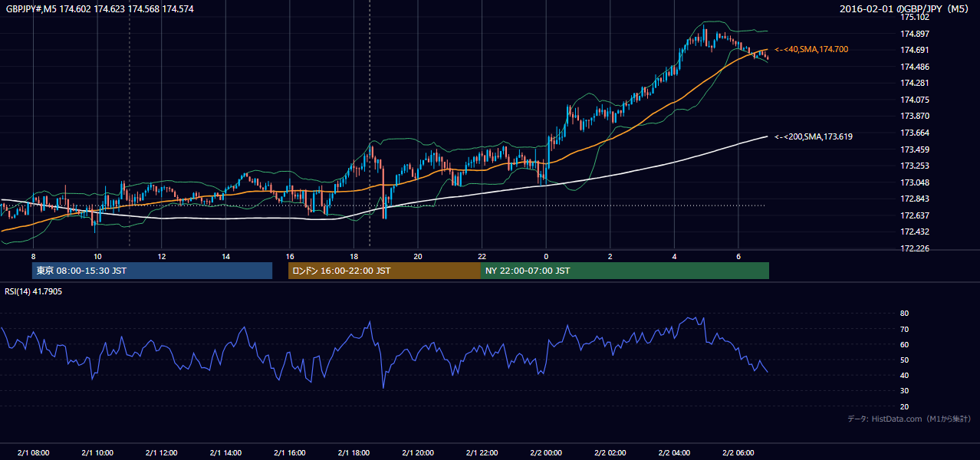Click hour label 2 on chart time axis

[610, 256]
